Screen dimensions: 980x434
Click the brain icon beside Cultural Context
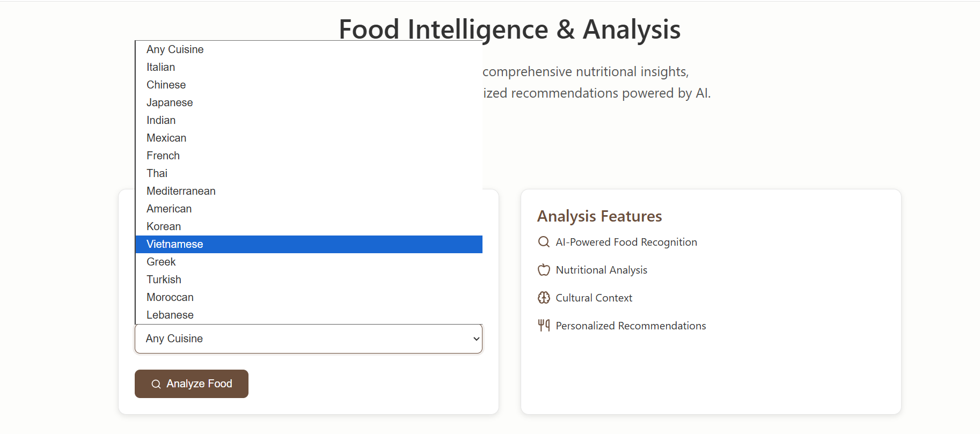pyautogui.click(x=544, y=298)
